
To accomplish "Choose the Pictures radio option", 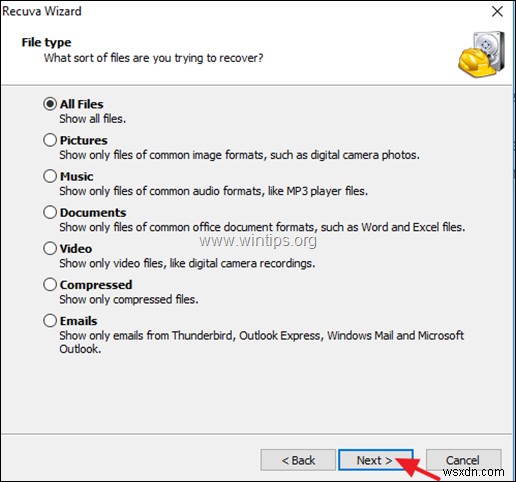I will click(x=50, y=140).
